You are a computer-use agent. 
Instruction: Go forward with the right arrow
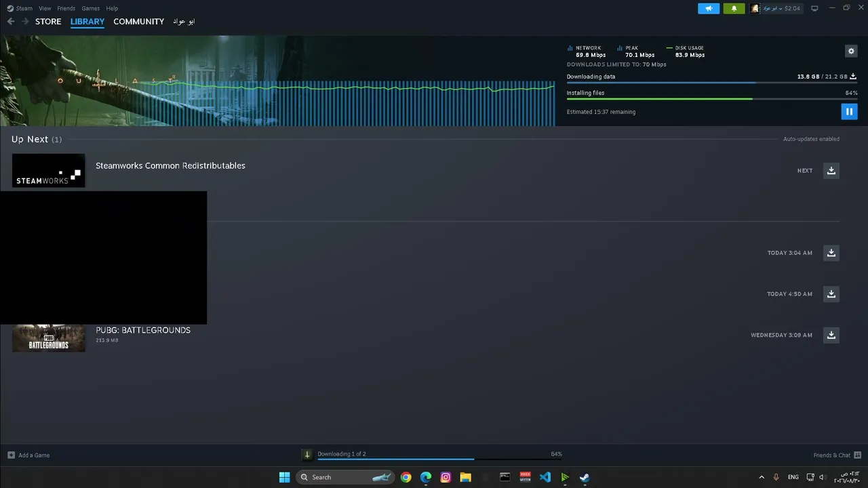click(25, 22)
